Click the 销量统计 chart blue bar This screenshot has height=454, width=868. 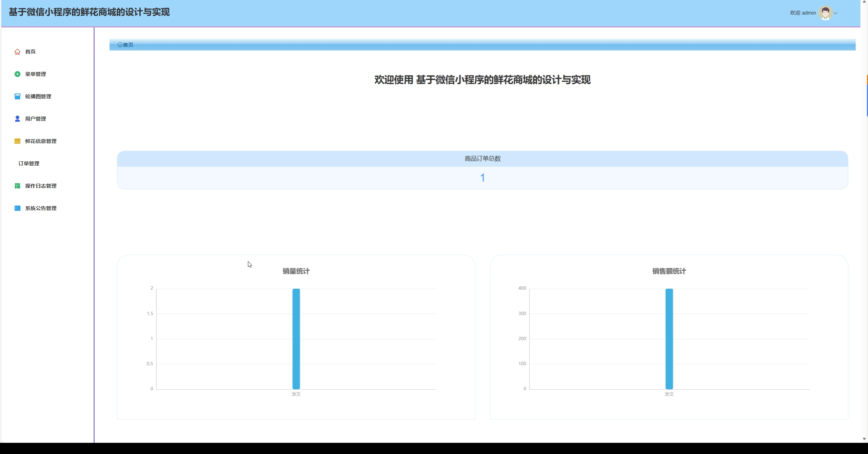click(296, 339)
